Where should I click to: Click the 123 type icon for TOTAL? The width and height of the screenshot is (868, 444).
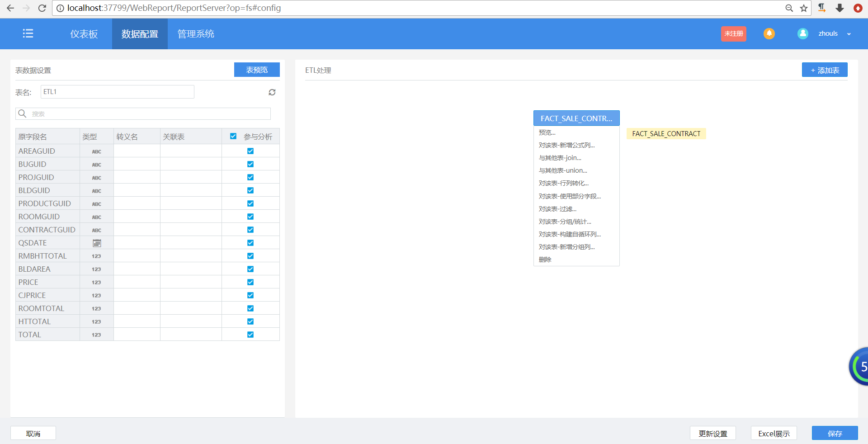click(96, 335)
